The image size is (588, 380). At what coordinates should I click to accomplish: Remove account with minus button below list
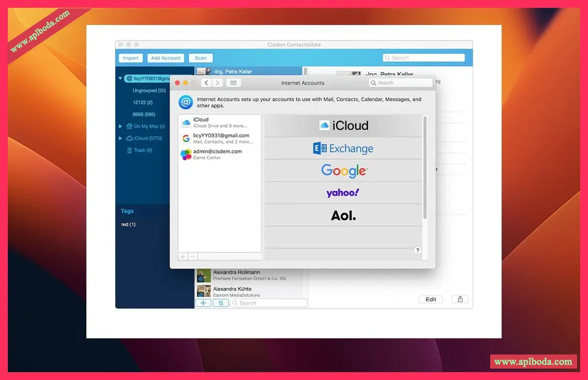click(193, 257)
